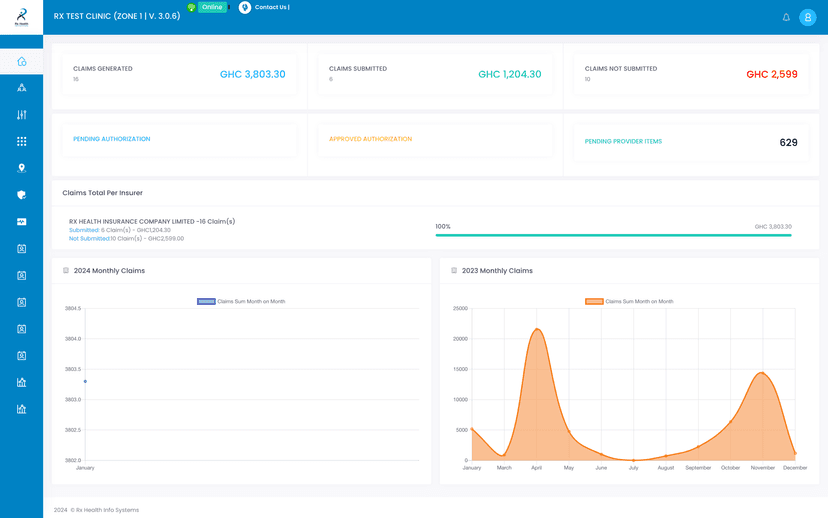Screen dimensions: 828x518
Task: Click the green Online status badge
Action: point(211,7)
